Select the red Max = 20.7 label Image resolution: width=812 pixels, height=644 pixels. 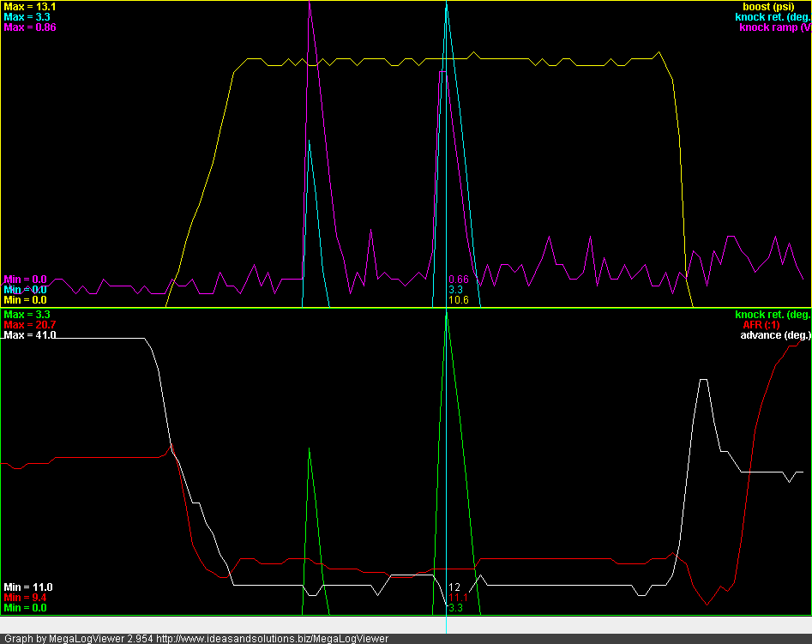tap(30, 325)
